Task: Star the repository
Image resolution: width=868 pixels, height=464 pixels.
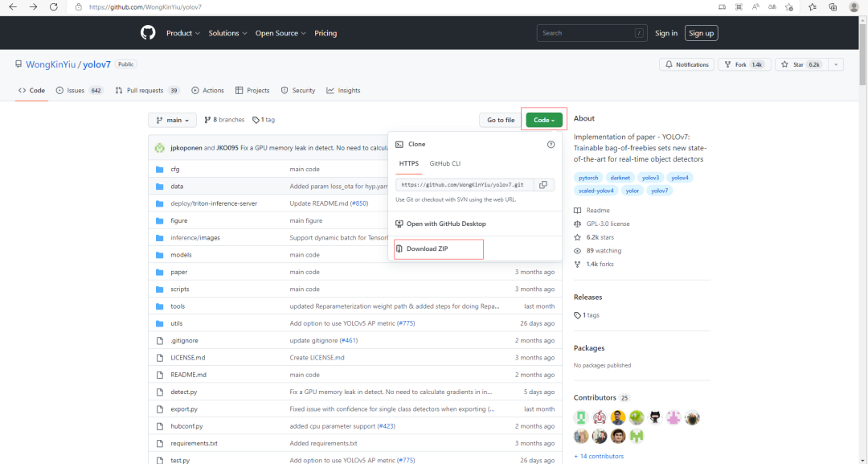Action: point(801,65)
